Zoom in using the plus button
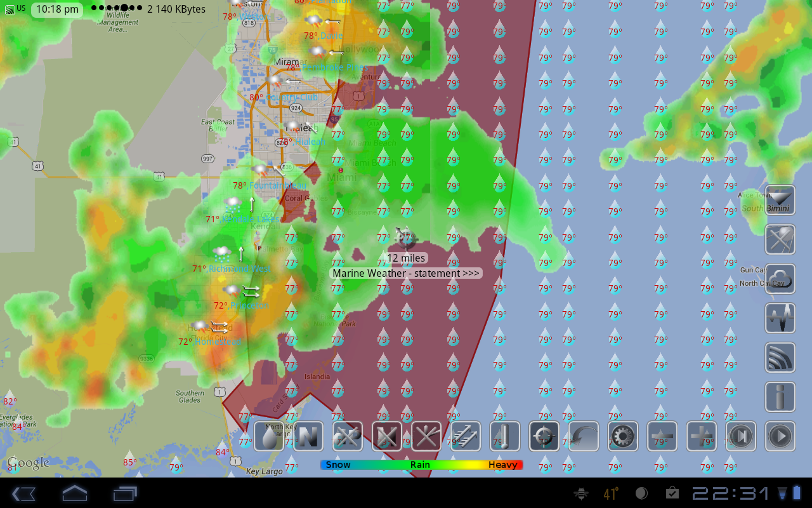This screenshot has height=508, width=812. 702,437
